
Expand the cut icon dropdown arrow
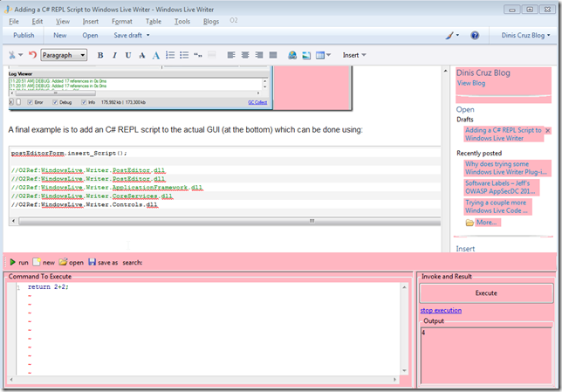[20, 55]
